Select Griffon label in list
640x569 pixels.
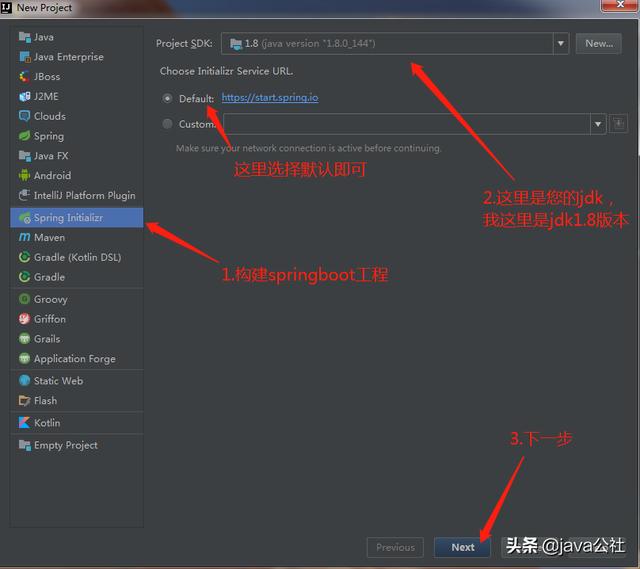pos(50,319)
